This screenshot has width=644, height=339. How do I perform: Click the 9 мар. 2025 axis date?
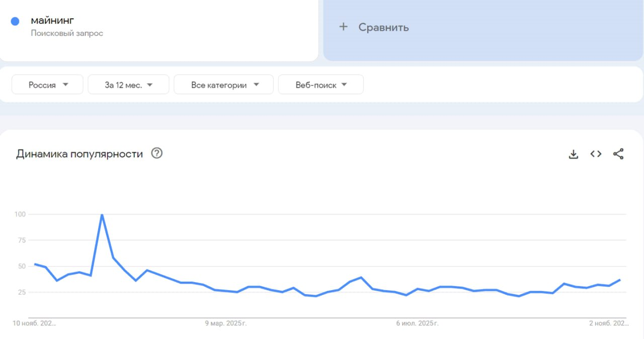(226, 323)
